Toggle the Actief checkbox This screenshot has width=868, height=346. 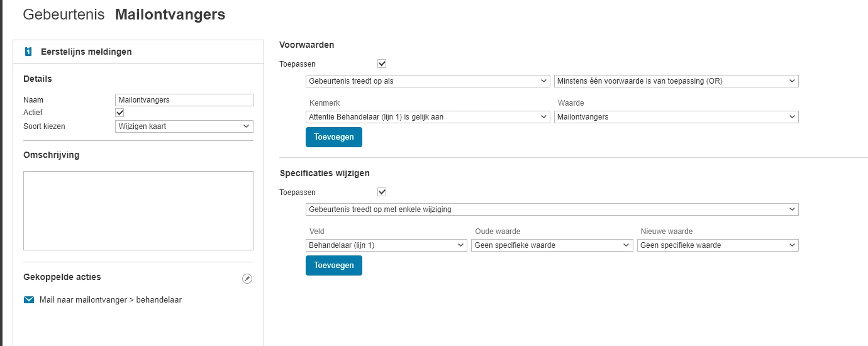point(120,113)
